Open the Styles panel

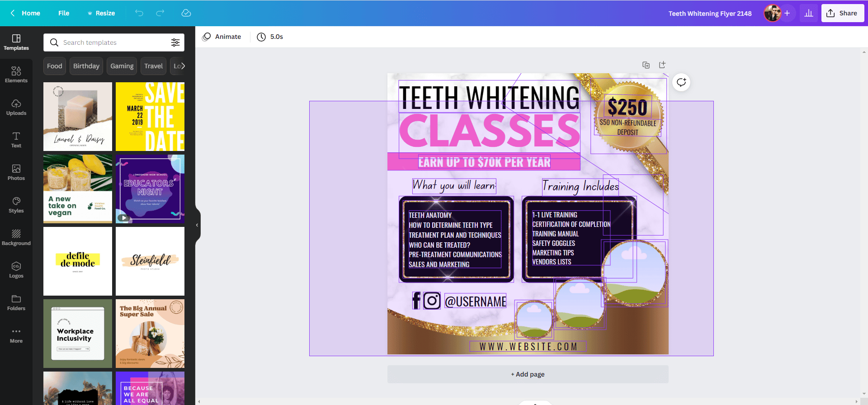[16, 205]
